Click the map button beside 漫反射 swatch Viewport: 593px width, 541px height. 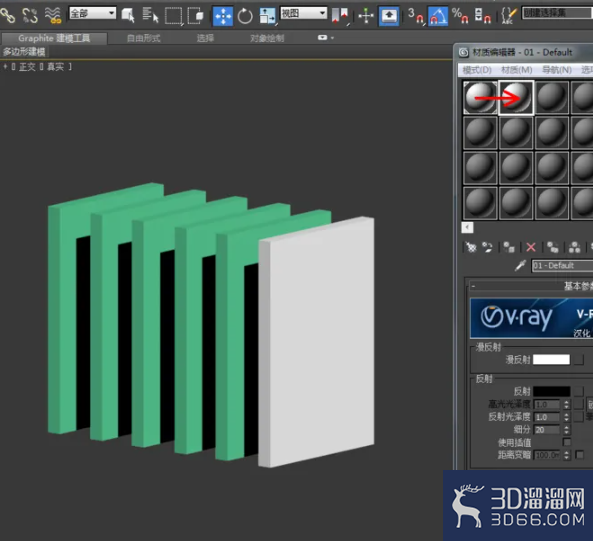578,360
